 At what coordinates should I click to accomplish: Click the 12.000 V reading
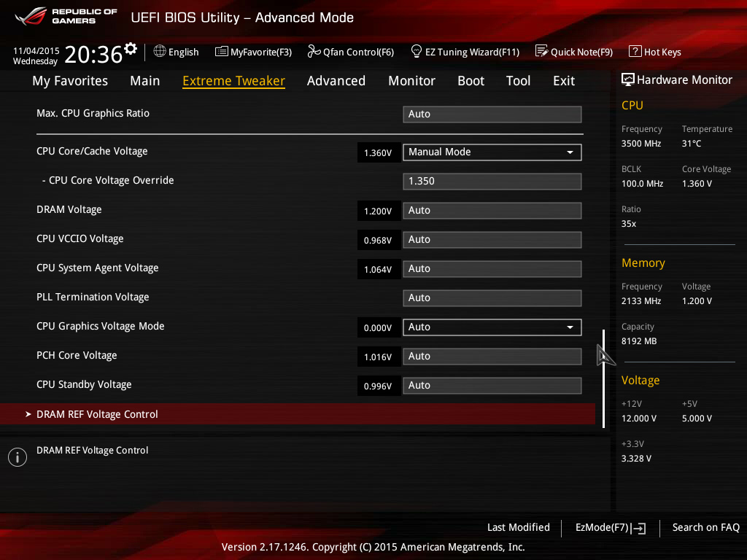pyautogui.click(x=639, y=418)
